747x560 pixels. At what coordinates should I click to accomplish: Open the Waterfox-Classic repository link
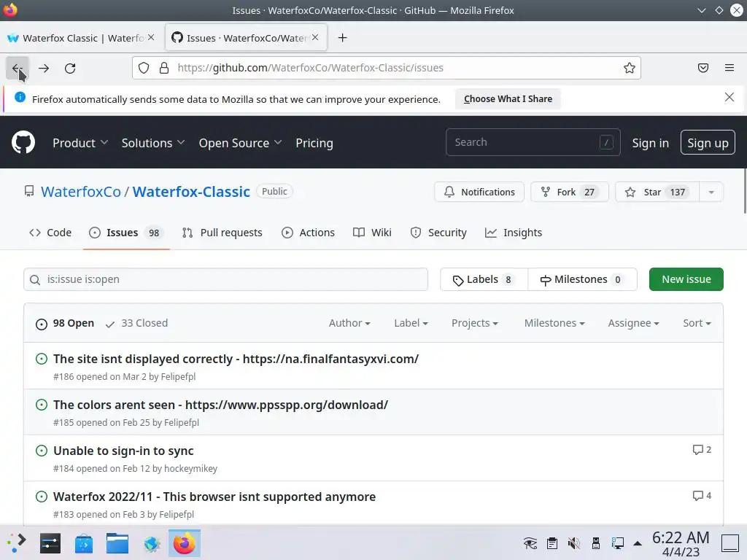click(191, 192)
